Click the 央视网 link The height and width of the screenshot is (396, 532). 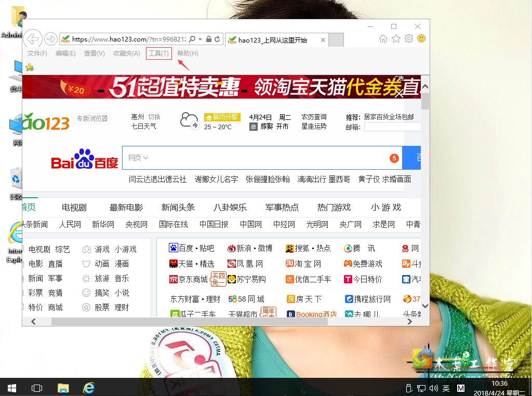[x=137, y=224]
